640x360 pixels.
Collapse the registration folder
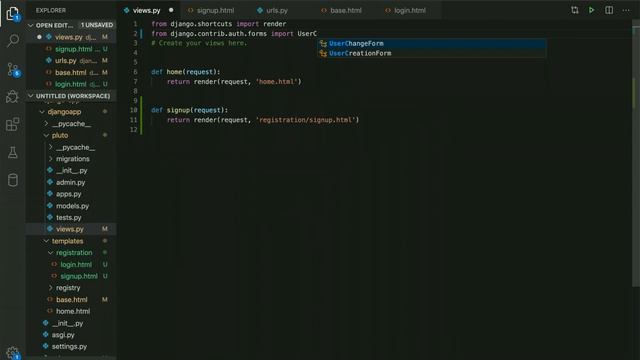pyautogui.click(x=51, y=253)
